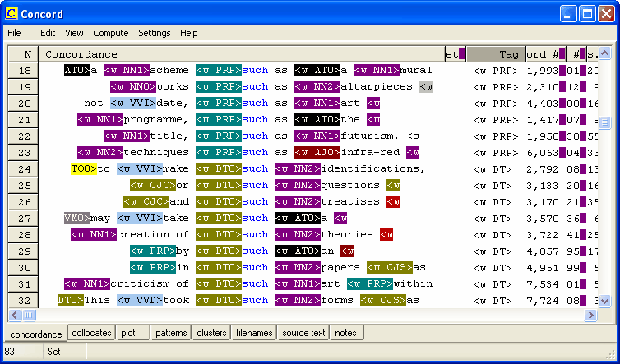
Task: Switch to the plot tab
Action: [x=128, y=333]
